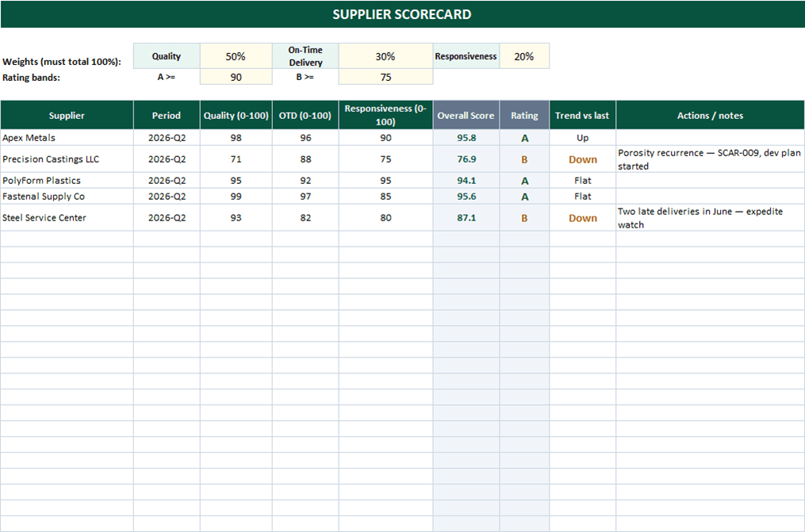Select the Rating column header
Screen dimensions: 805x532
[524, 115]
